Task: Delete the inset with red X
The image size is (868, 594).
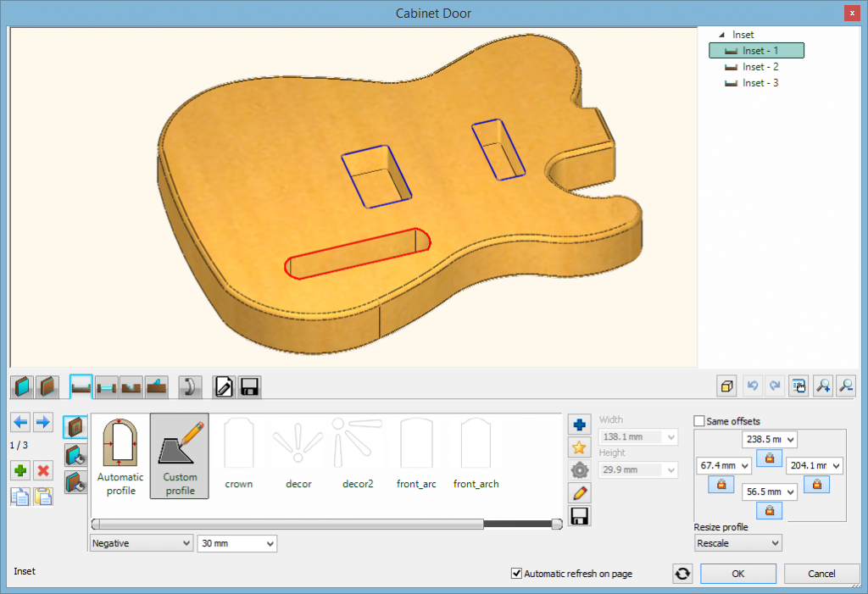Action: 43,471
